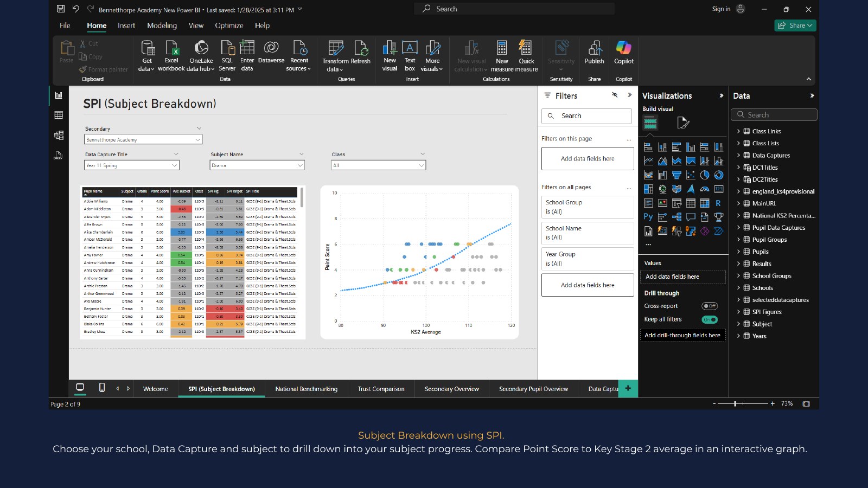Add a new report page
Screen dimensions: 868x488
coord(628,388)
